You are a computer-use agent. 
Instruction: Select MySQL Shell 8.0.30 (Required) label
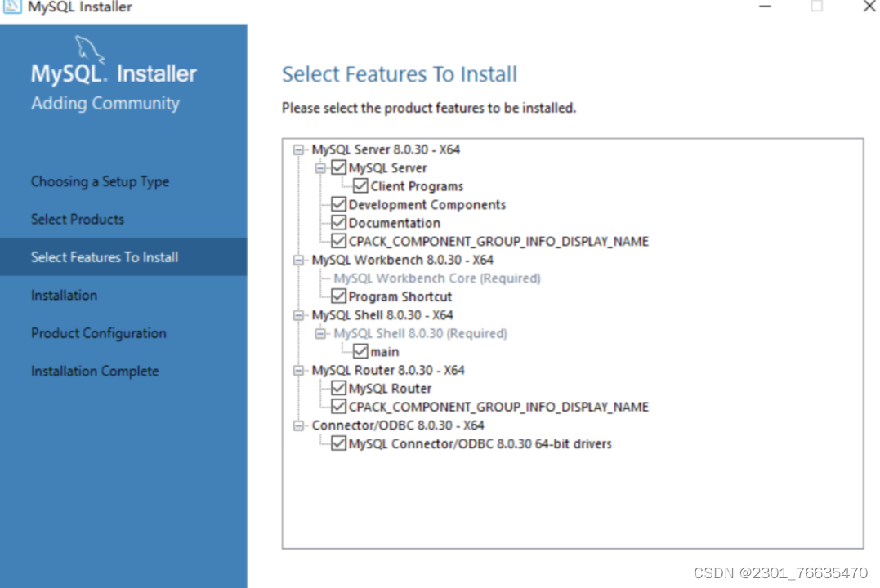click(x=420, y=333)
